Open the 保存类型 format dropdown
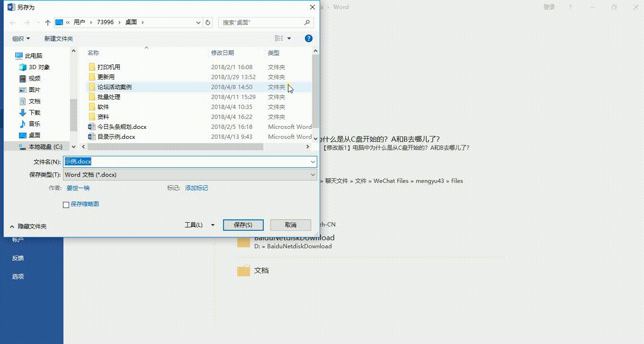644x344 pixels. click(312, 174)
